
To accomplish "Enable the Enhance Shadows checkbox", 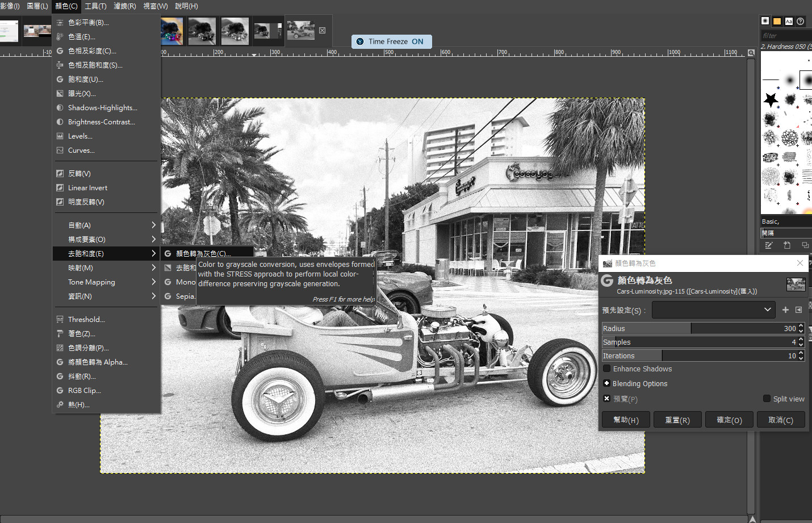I will pos(607,369).
